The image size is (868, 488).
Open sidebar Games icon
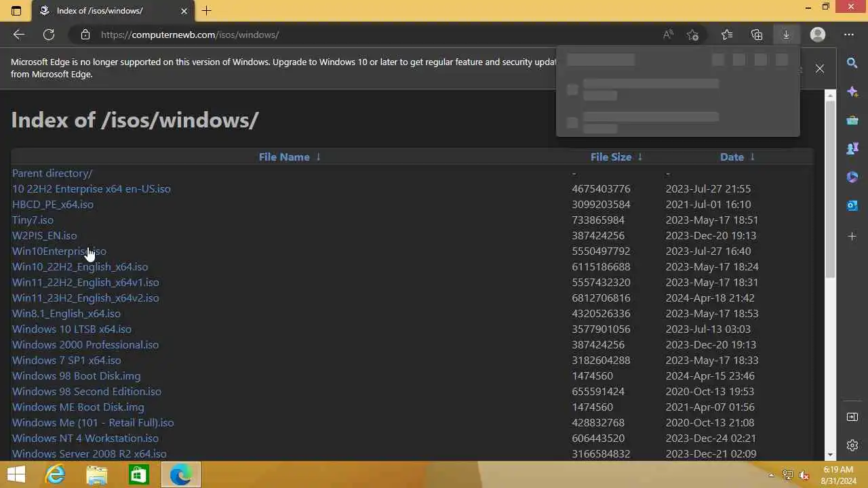tap(852, 148)
